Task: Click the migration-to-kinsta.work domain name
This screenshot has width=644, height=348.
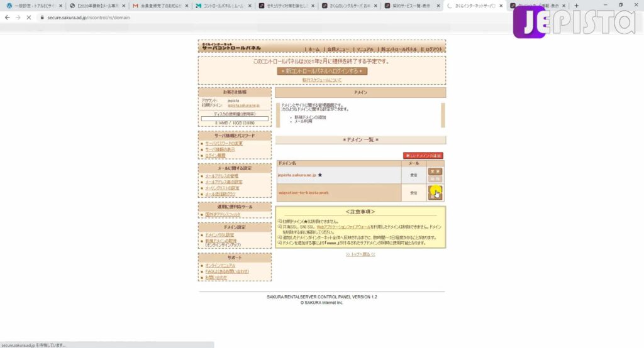Action: 304,193
